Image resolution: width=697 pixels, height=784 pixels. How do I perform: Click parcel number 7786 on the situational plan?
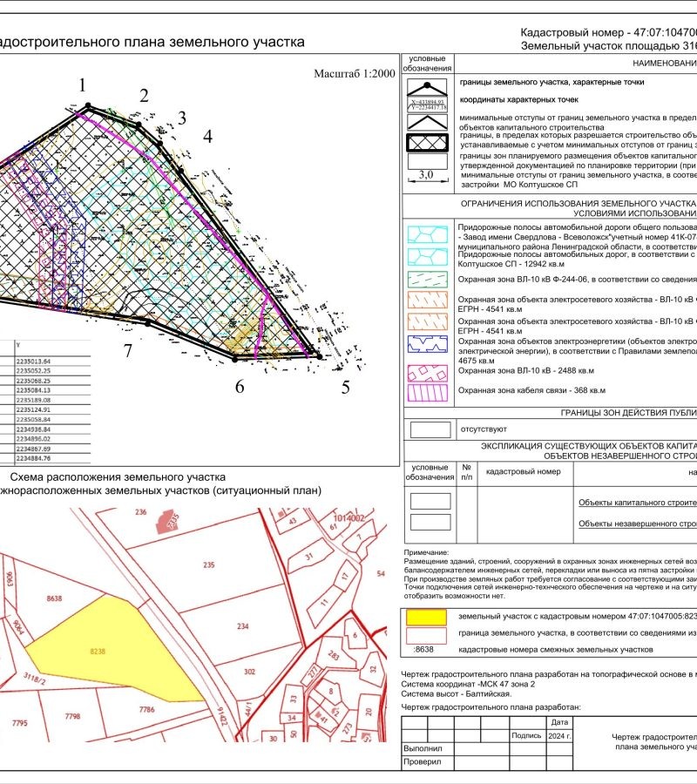tap(147, 709)
